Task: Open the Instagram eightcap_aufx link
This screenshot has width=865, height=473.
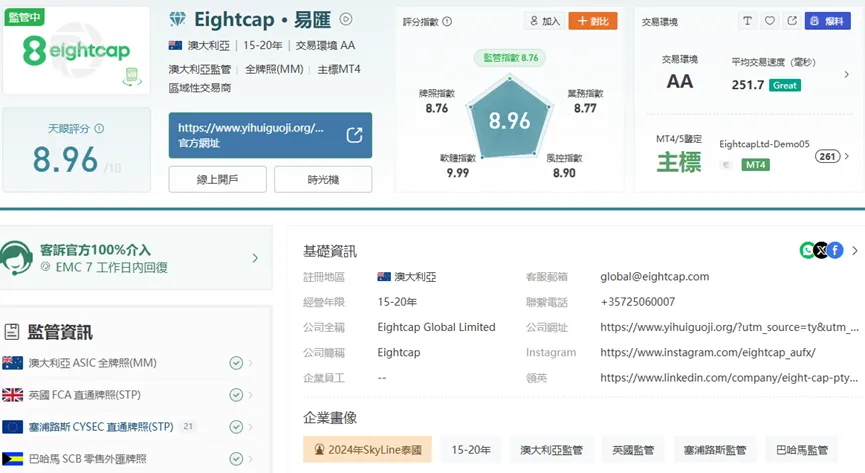Action: [708, 352]
